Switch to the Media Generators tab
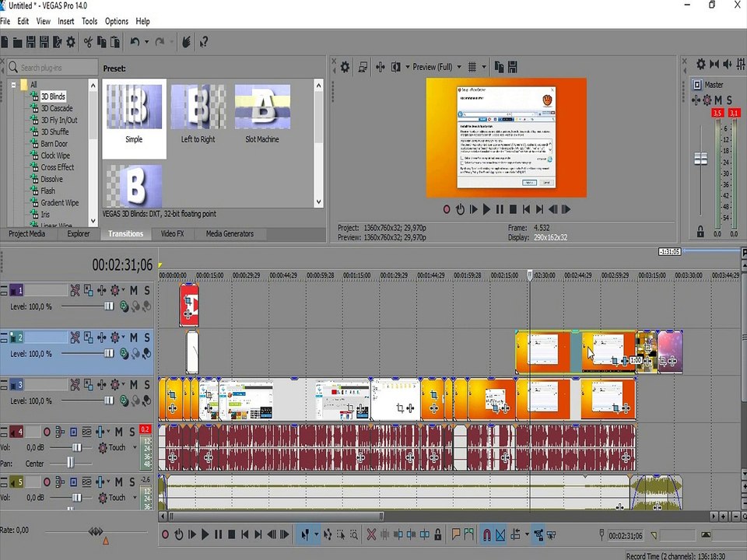 (230, 234)
